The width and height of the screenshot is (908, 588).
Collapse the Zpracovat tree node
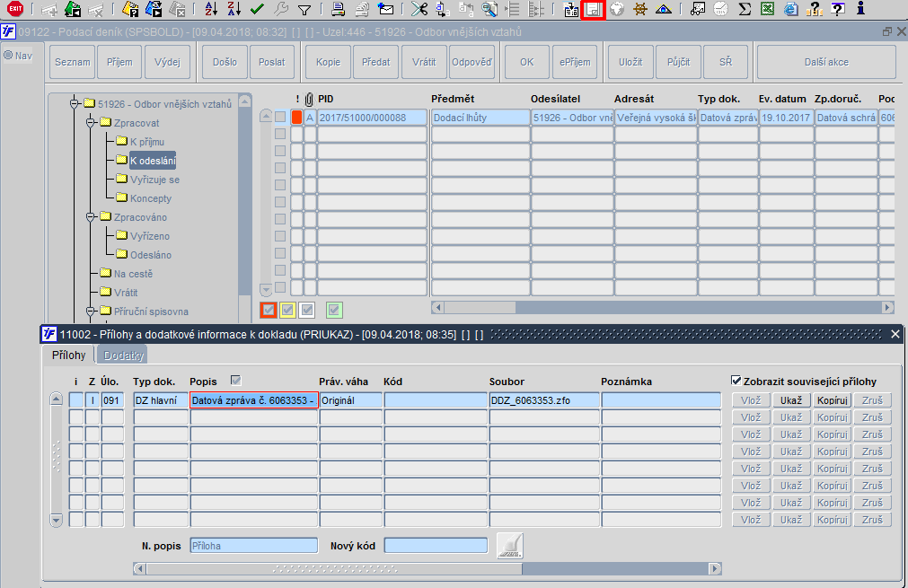pos(90,122)
